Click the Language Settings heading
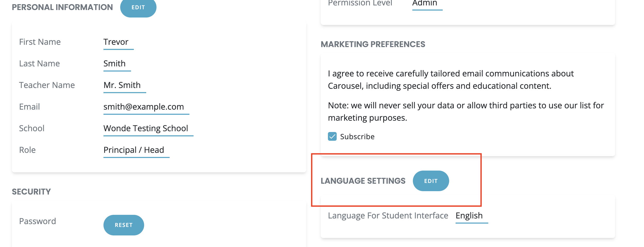Screen dimensions: 644x247 (363, 181)
